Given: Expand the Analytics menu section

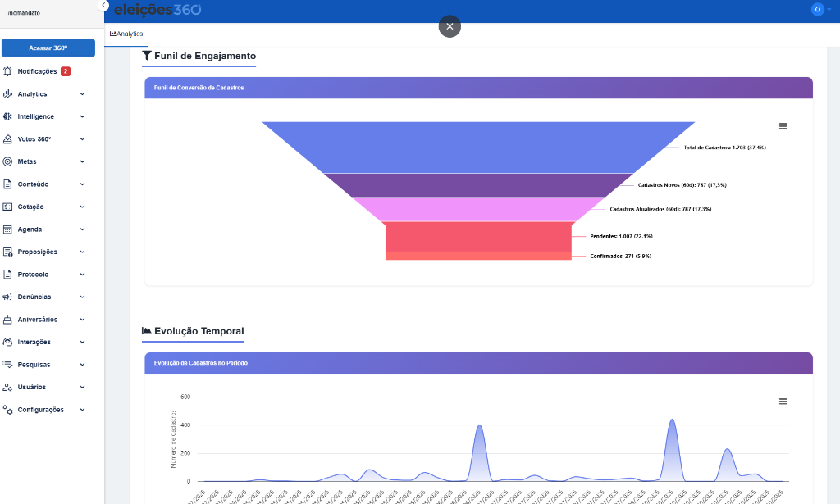Looking at the screenshot, I should [81, 93].
